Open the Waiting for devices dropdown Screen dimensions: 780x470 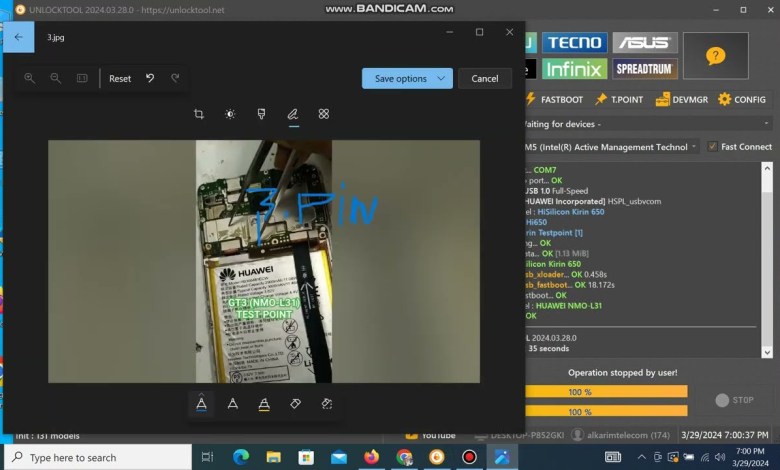pyautogui.click(x=640, y=124)
